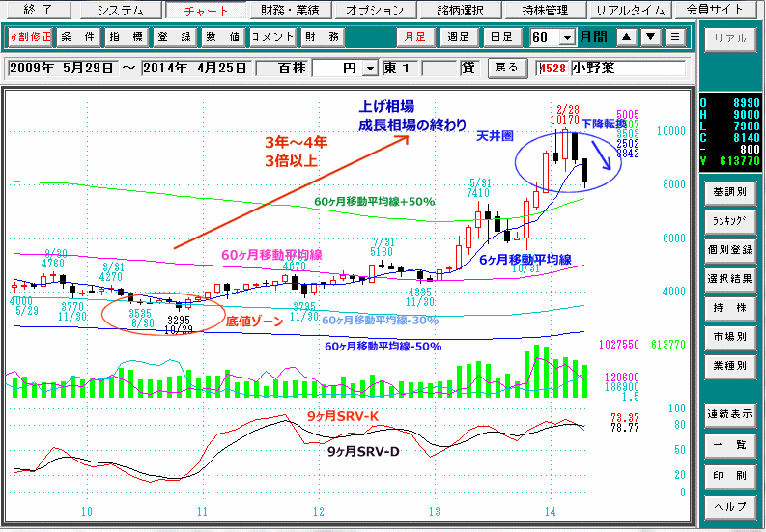Click the 7/31 5180 price label
766x532 pixels.
[x=382, y=247]
